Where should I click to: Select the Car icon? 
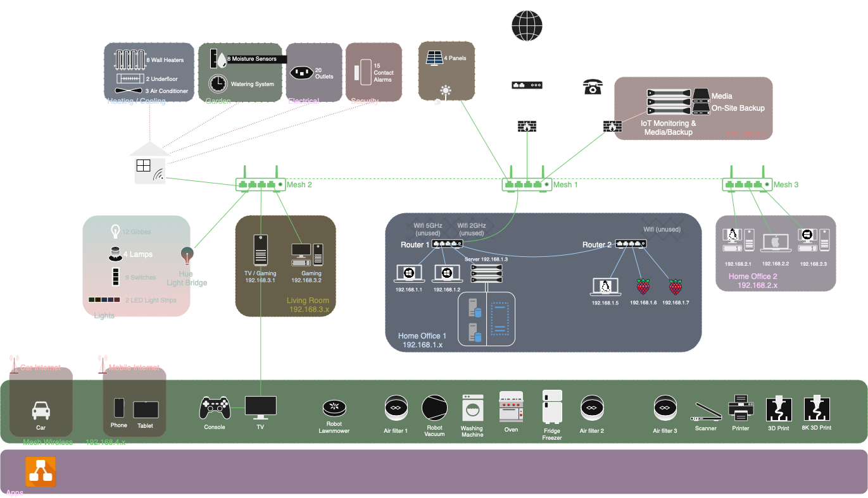pos(41,410)
